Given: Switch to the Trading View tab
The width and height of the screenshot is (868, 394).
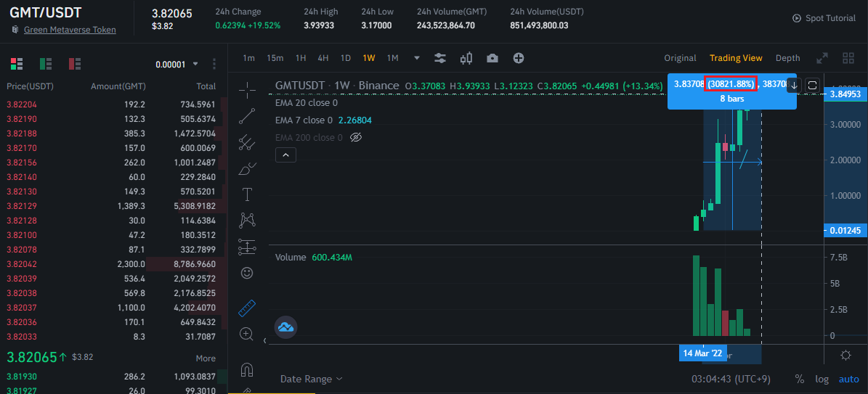Looking at the screenshot, I should (736, 58).
